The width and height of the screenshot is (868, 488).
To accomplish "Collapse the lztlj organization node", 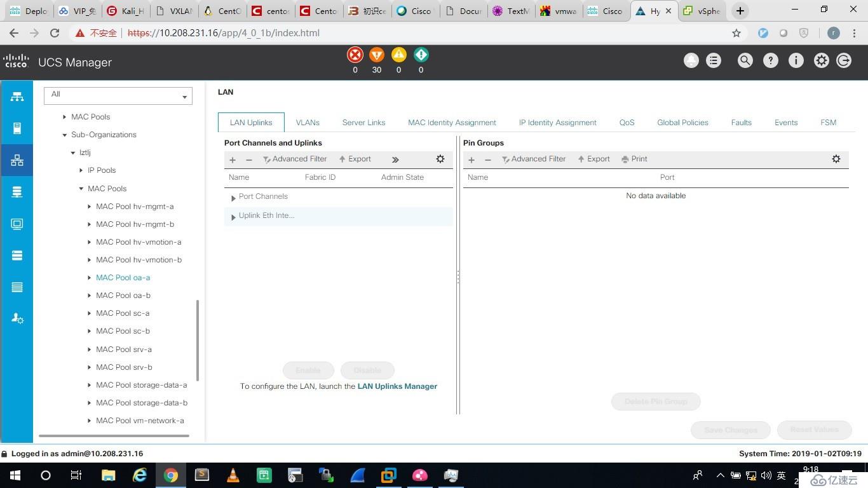I will pyautogui.click(x=72, y=152).
